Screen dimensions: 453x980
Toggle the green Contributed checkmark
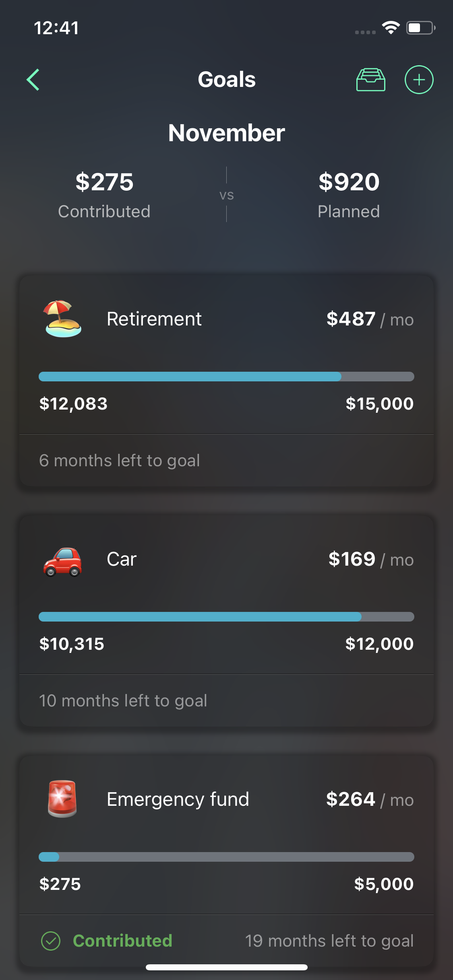[x=51, y=941]
